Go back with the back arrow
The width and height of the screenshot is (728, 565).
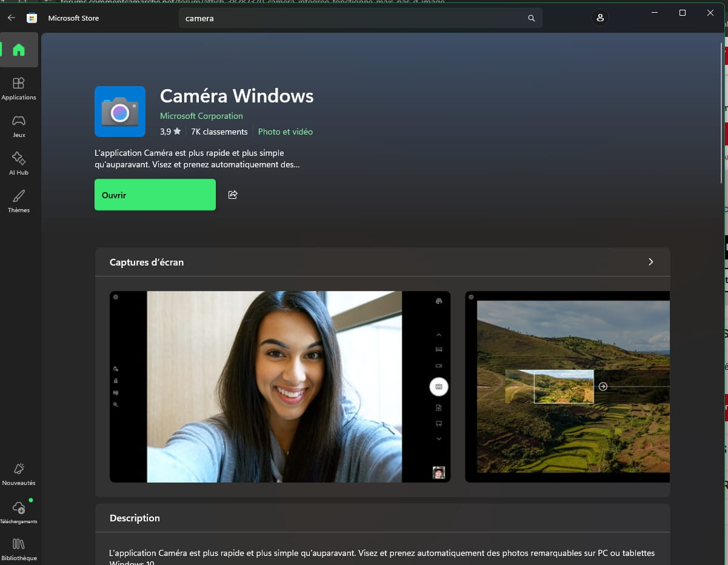(11, 18)
